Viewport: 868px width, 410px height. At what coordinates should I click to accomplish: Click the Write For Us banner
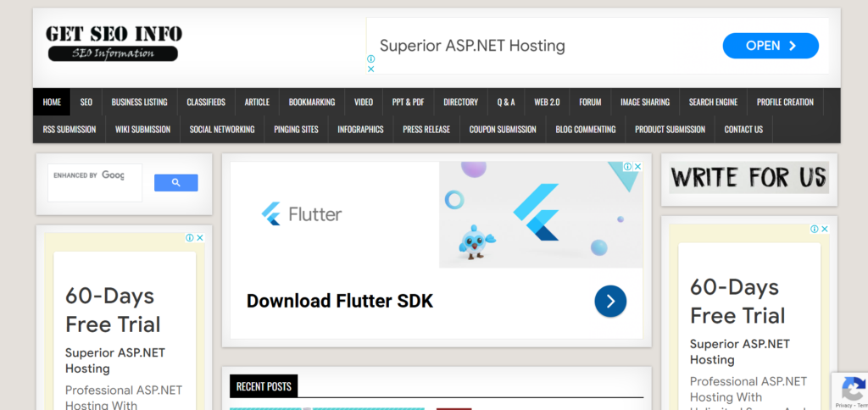click(x=749, y=178)
